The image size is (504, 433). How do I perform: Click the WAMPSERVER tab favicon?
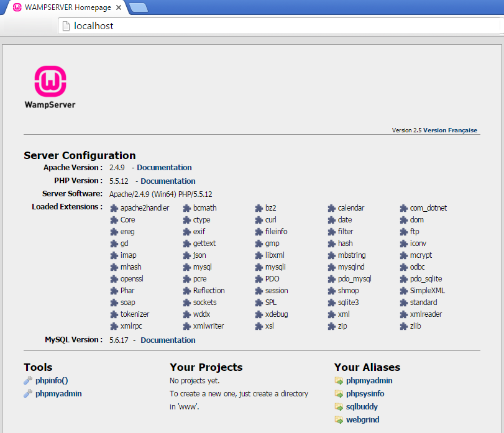click(x=17, y=7)
